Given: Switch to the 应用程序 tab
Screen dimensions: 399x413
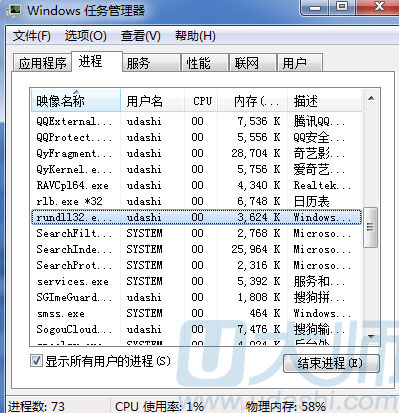Looking at the screenshot, I should click(42, 63).
